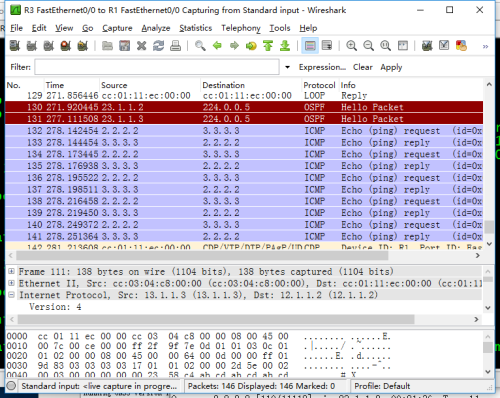Click packet list horizontal scrollbar

(x=202, y=256)
